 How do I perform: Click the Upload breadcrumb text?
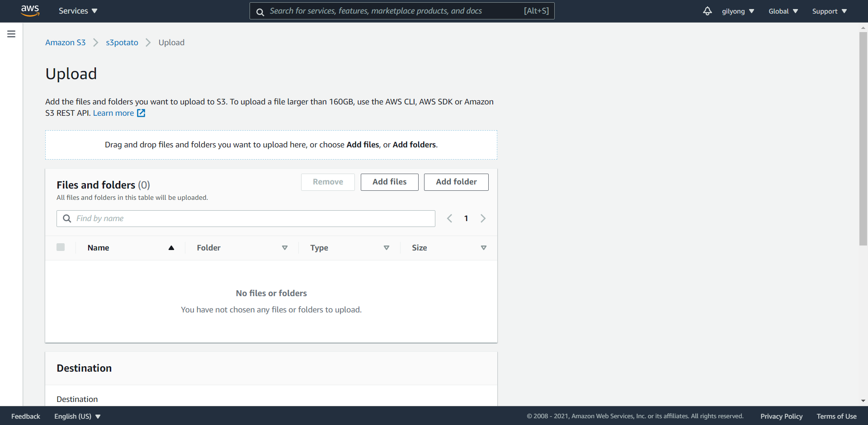point(171,42)
